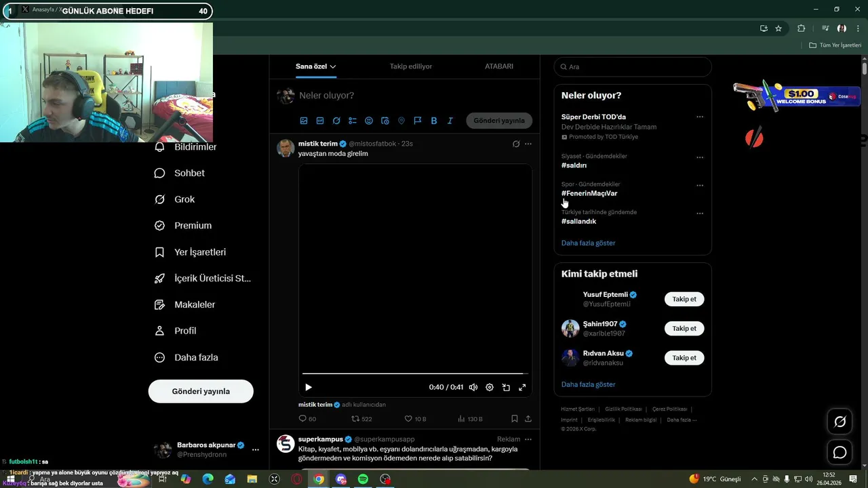Open the emoji picker in composer

(369, 121)
